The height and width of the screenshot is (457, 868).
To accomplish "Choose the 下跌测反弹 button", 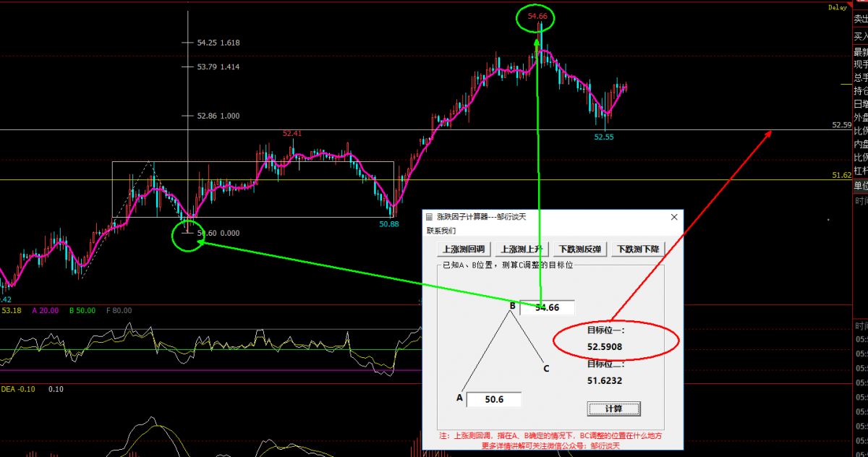I will click(x=581, y=249).
